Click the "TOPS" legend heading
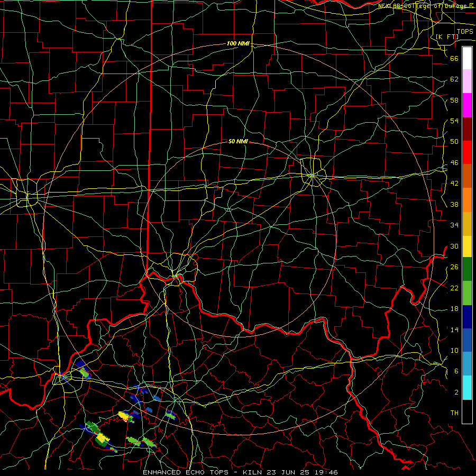 coord(465,32)
